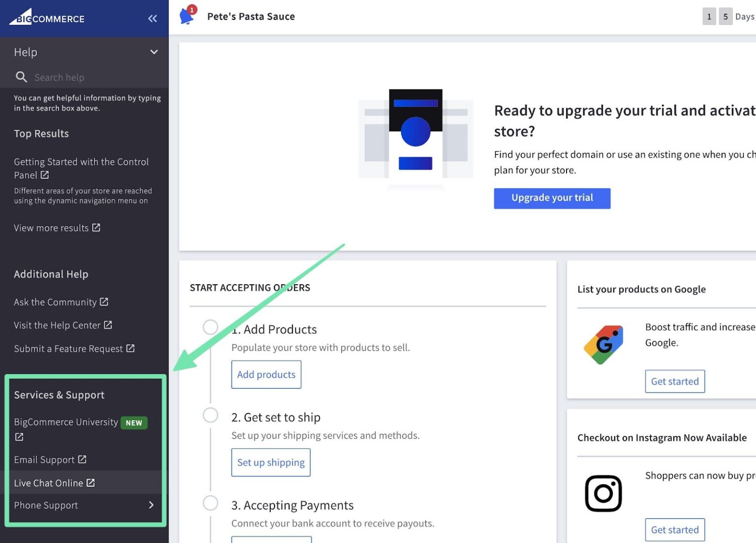Click external-link icon beside Email Support
Image resolution: width=756 pixels, height=543 pixels.
pyautogui.click(x=82, y=459)
